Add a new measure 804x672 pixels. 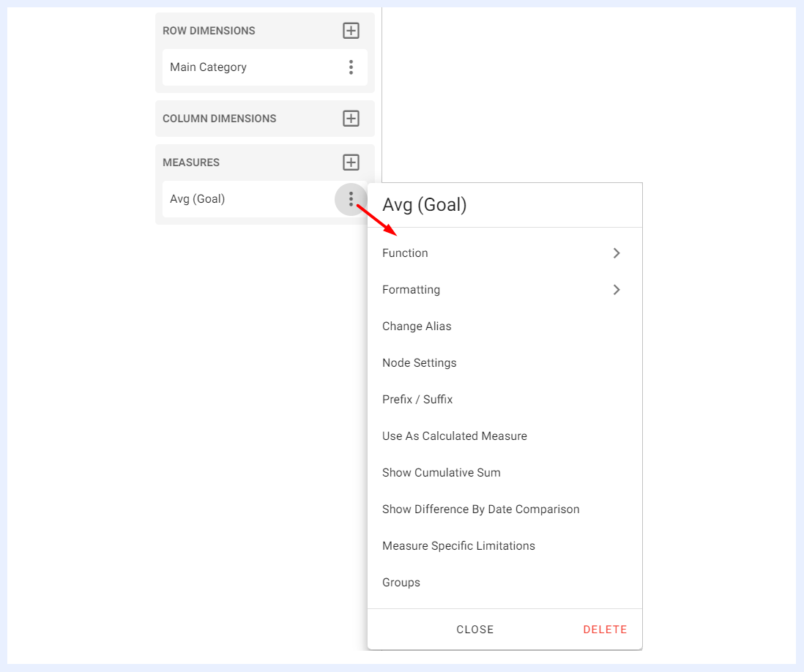coord(351,163)
